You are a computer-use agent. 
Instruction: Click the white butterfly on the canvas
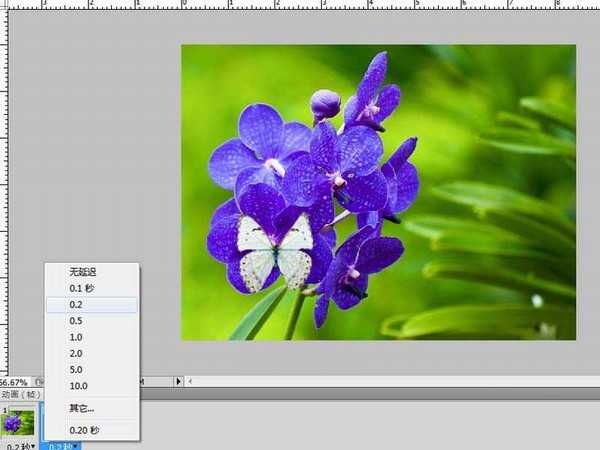coord(275,250)
